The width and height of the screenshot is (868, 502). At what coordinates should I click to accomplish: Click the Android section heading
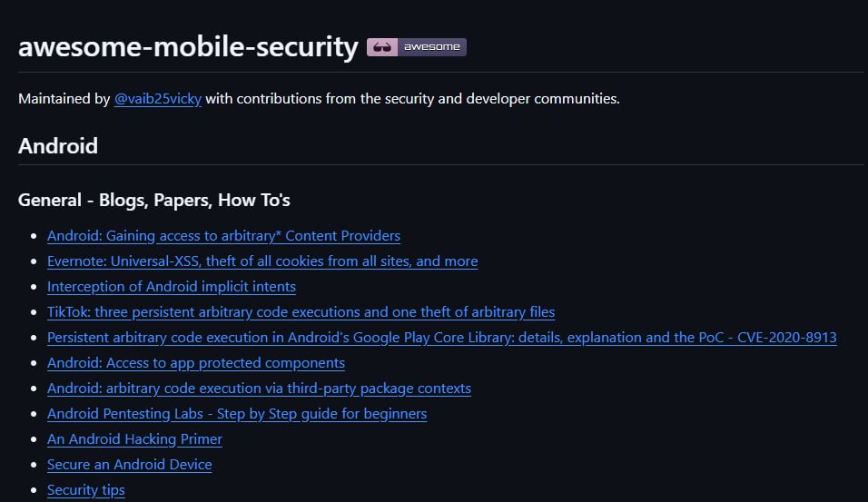[x=58, y=145]
